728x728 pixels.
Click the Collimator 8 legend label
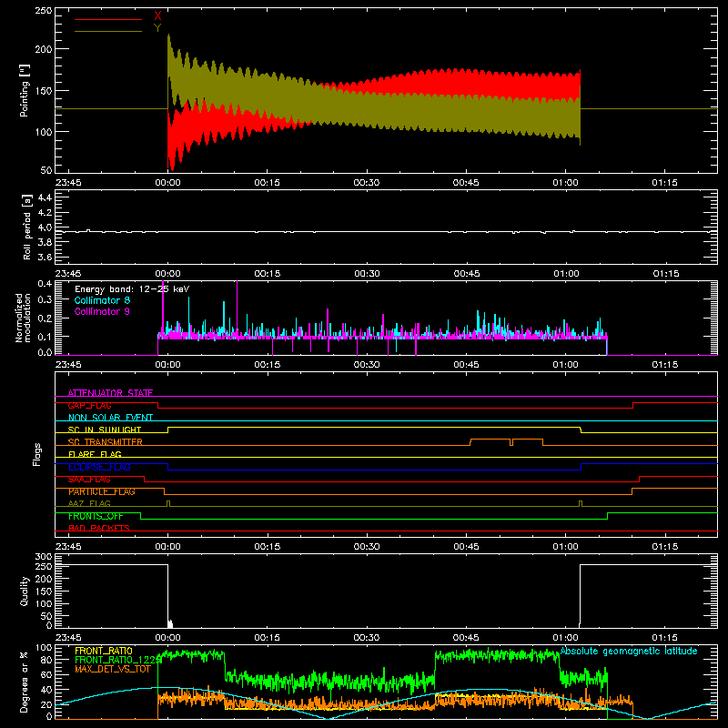click(102, 300)
